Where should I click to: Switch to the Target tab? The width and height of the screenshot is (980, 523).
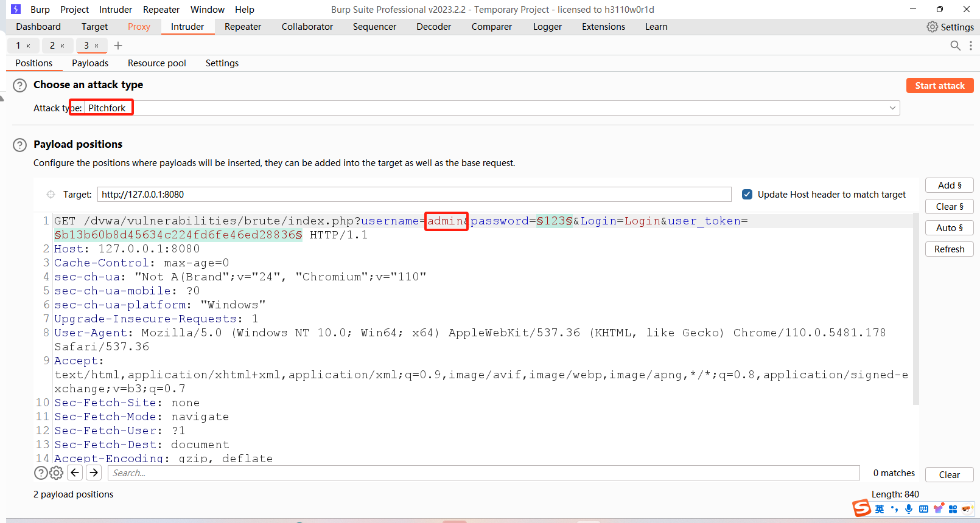click(x=94, y=27)
